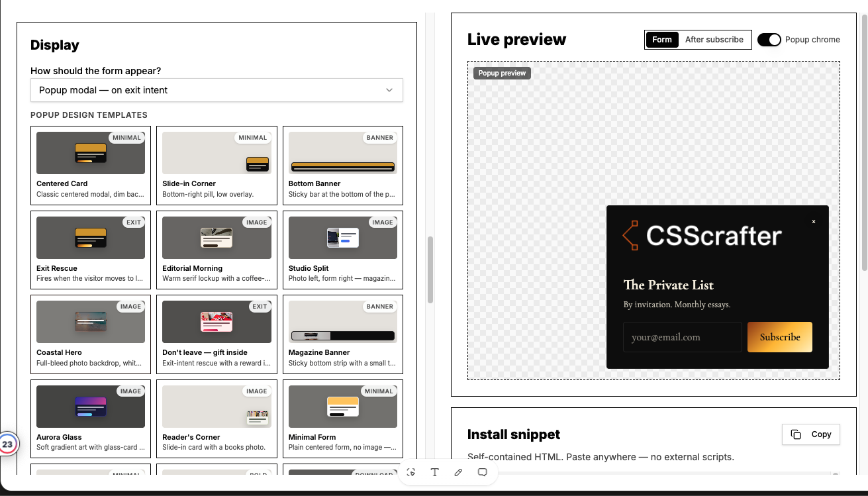Select the Text tool in floating toolbar
This screenshot has width=868, height=496.
pyautogui.click(x=435, y=472)
